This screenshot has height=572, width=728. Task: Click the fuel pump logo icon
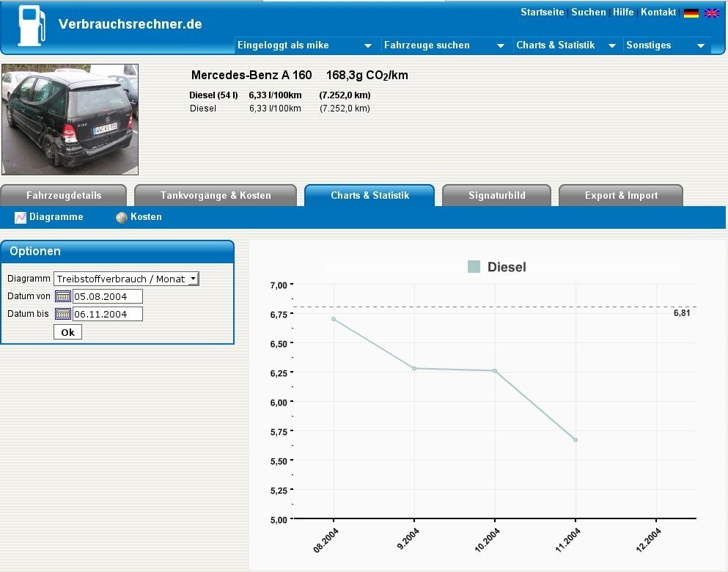pos(32,26)
